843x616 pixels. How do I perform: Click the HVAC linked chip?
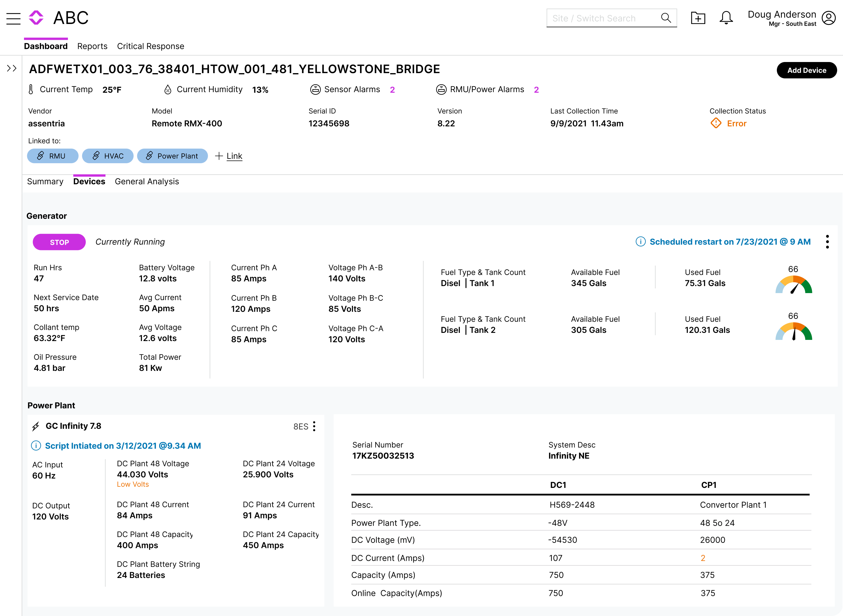[107, 156]
